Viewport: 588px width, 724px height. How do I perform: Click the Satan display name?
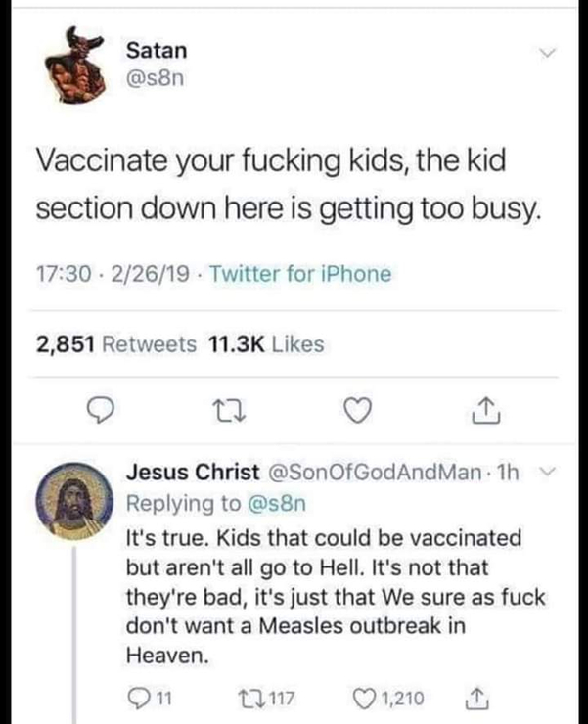157,50
